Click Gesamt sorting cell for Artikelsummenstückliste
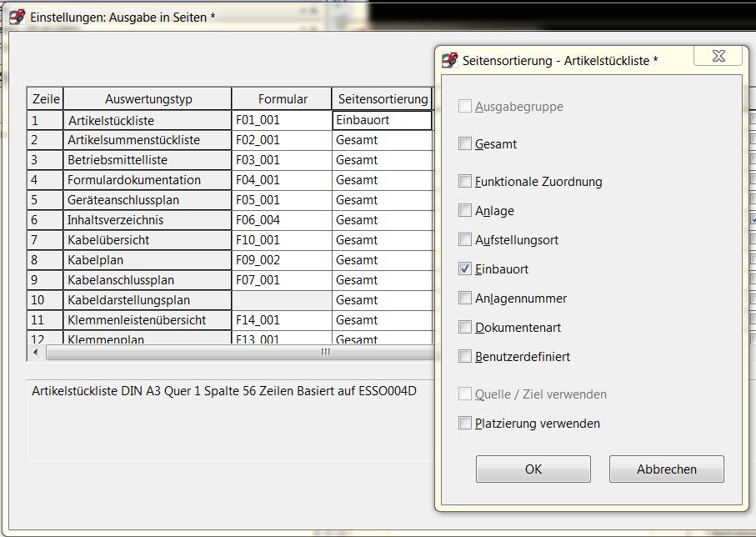The width and height of the screenshot is (756, 537). [383, 140]
